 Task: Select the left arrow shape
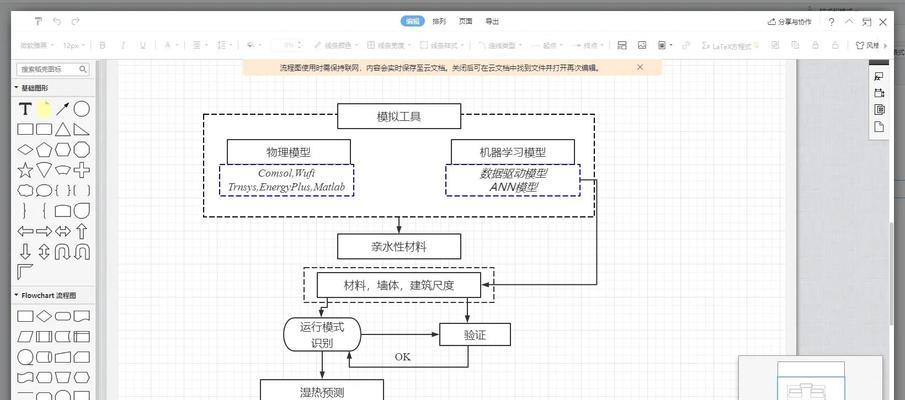(x=25, y=231)
